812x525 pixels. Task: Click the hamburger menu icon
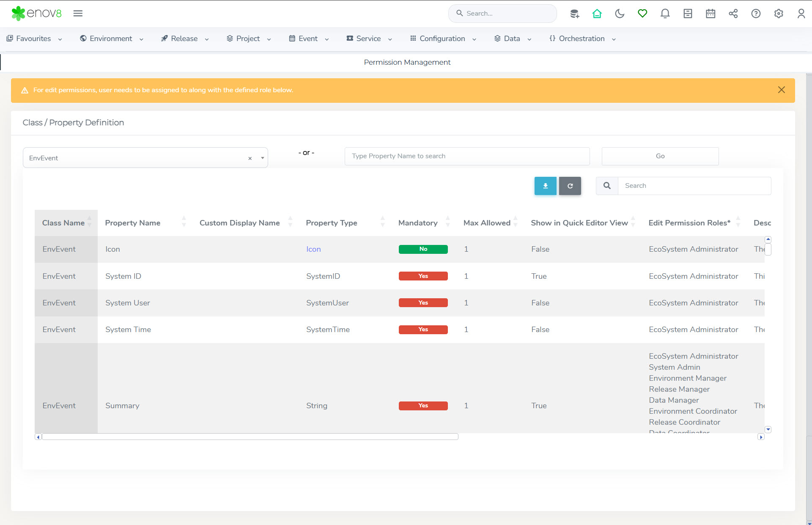78,14
